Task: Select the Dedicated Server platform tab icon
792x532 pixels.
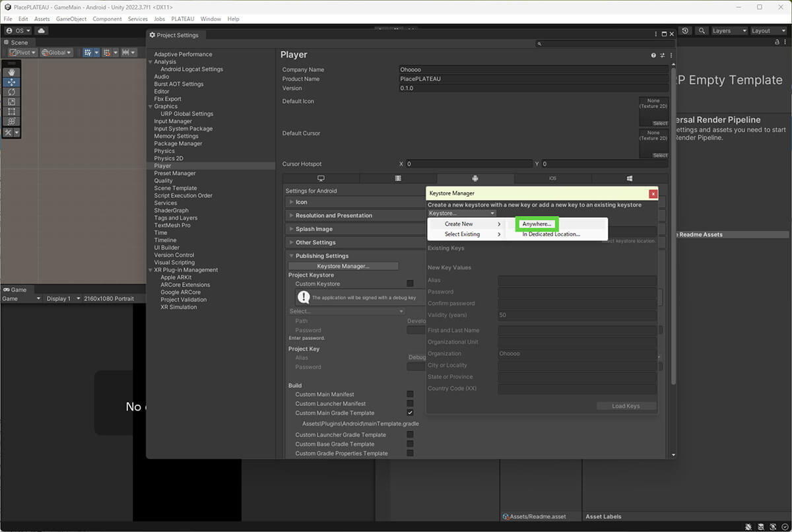Action: click(398, 178)
